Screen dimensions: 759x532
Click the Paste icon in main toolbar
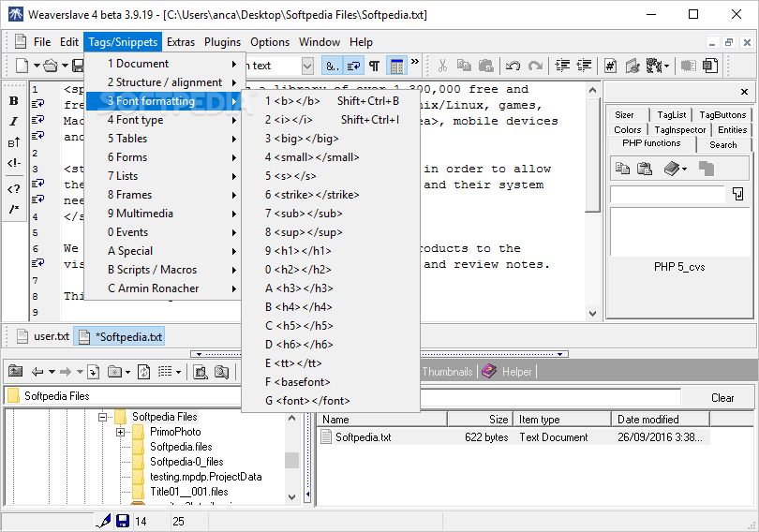(x=486, y=66)
